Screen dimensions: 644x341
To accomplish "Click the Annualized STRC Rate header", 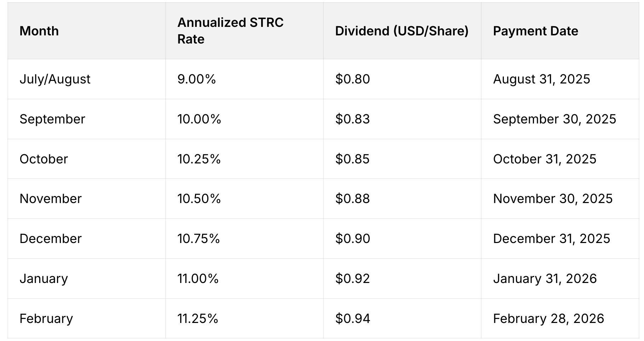I will (x=230, y=31).
